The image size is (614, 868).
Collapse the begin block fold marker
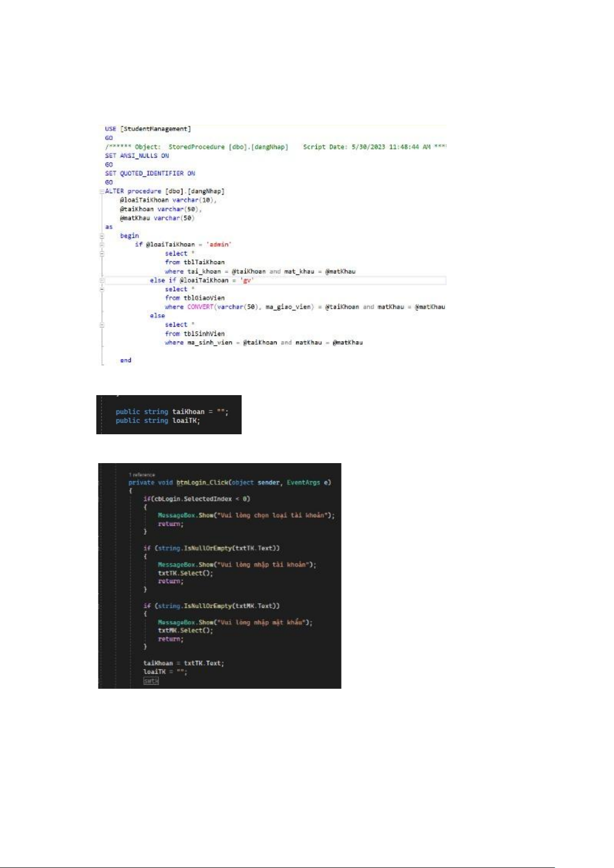(x=102, y=236)
